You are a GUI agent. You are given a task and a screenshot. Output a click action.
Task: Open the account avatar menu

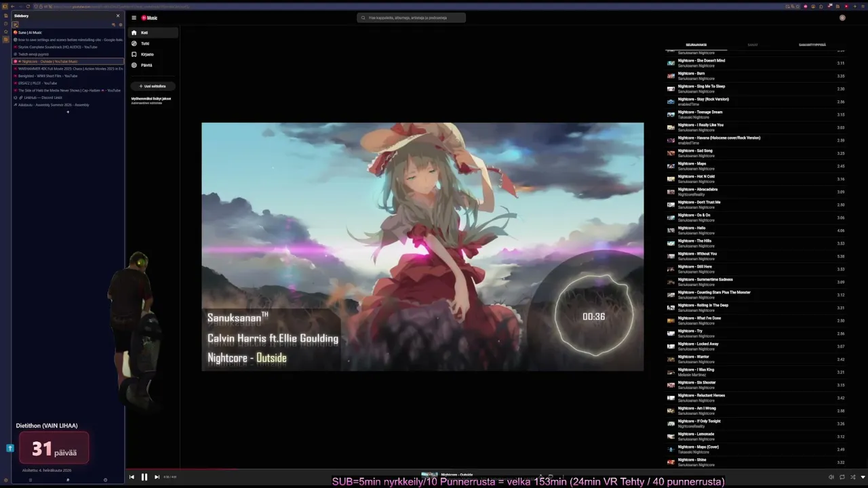842,18
